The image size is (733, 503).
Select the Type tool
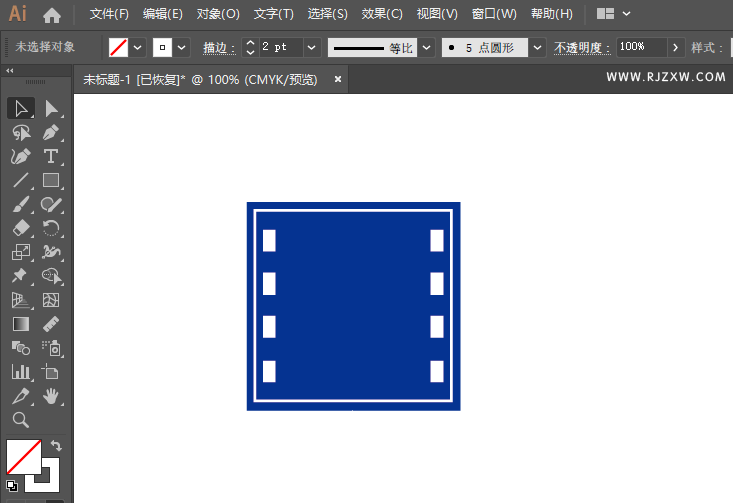click(51, 157)
